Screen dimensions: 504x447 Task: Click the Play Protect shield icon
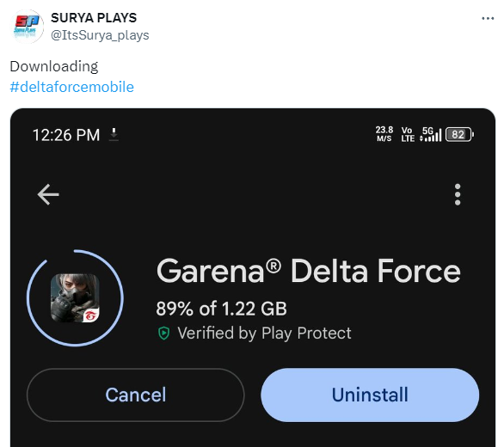[164, 334]
